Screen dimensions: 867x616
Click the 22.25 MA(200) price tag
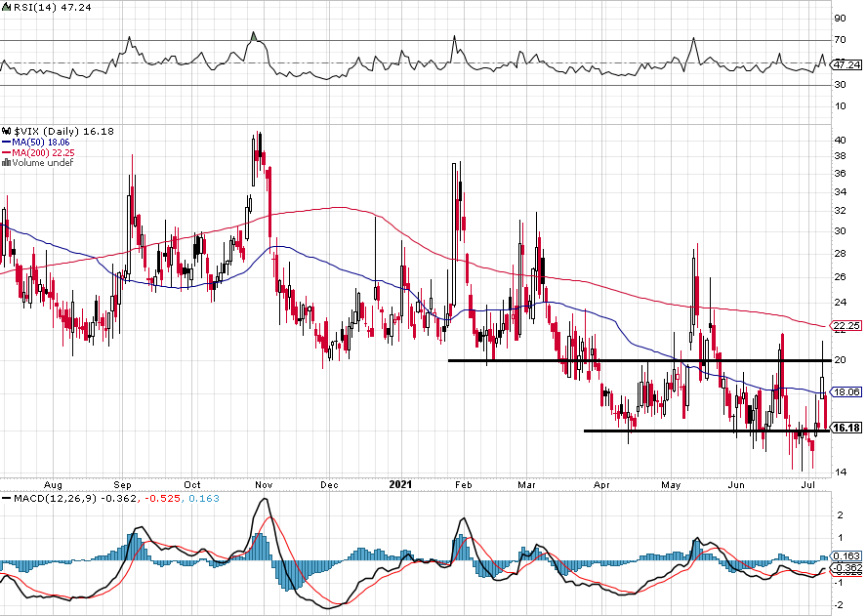pyautogui.click(x=846, y=325)
